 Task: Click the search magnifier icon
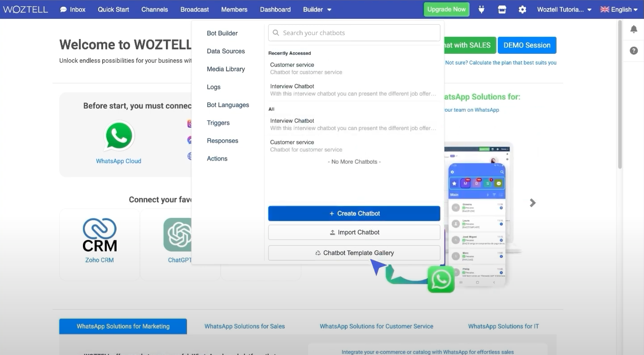pyautogui.click(x=276, y=33)
